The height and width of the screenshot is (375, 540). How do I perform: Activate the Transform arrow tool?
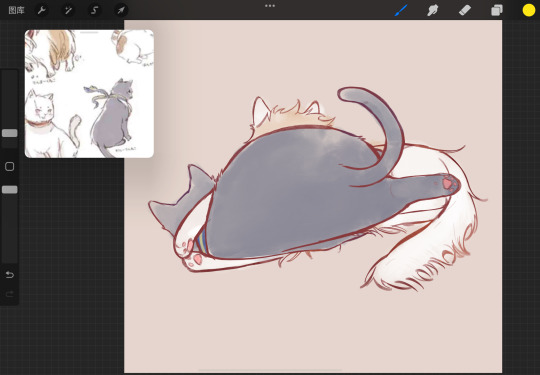point(121,10)
